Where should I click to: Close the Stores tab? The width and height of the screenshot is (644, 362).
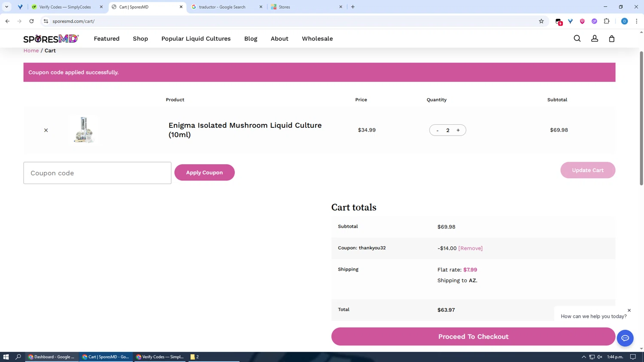point(341,7)
